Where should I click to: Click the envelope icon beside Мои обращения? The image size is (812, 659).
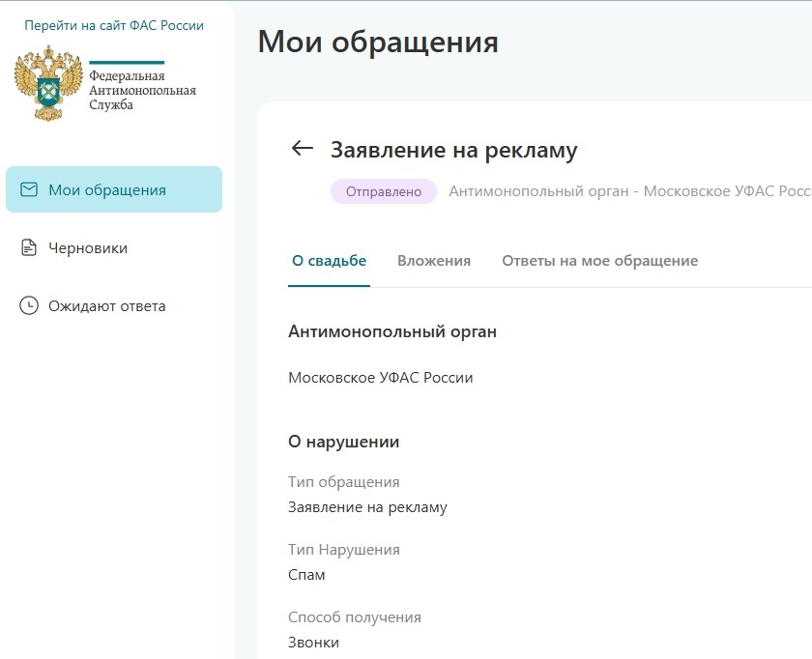(x=28, y=189)
